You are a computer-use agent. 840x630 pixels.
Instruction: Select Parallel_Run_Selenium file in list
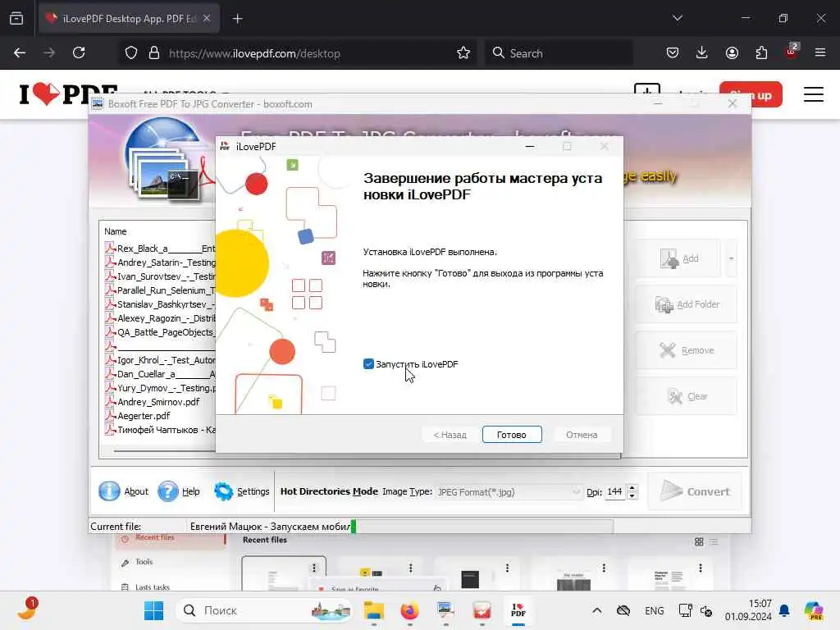click(x=161, y=290)
